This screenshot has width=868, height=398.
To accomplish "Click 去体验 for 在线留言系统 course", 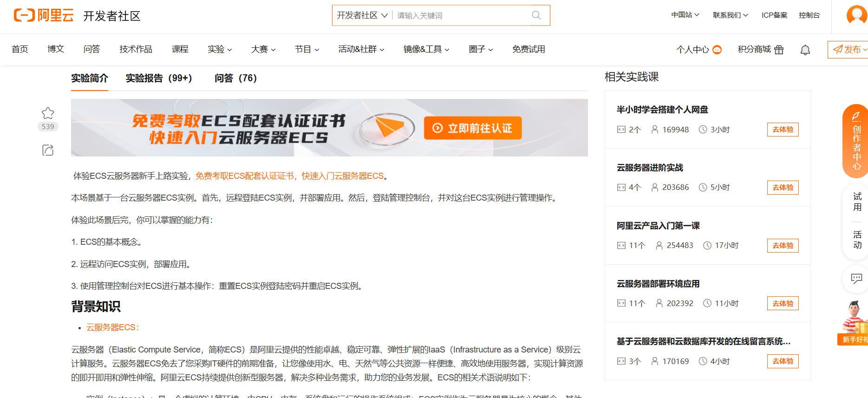I will point(783,361).
